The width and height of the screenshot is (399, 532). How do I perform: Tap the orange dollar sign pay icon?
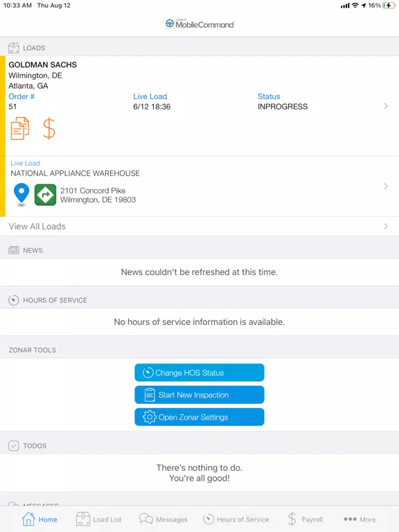[x=49, y=128]
